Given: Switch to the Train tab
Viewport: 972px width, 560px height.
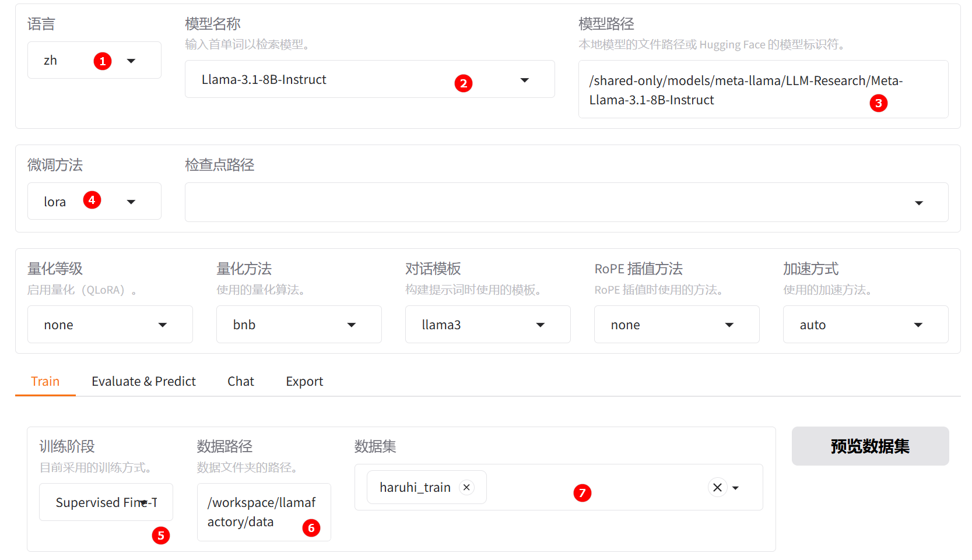Looking at the screenshot, I should point(45,381).
